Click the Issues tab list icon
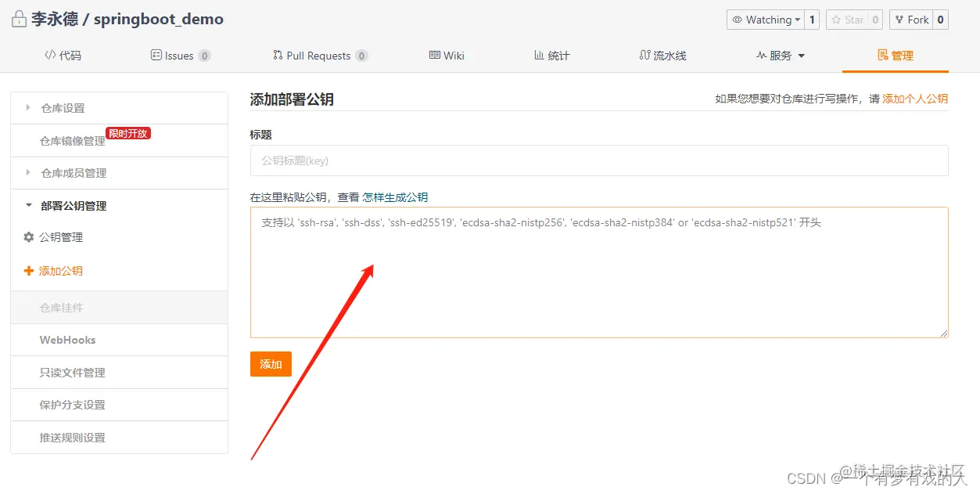Screen dimensions: 980x494 [x=156, y=55]
